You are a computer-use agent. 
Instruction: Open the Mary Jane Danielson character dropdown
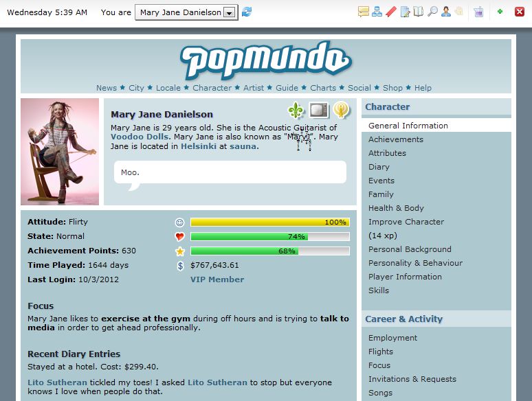(x=186, y=12)
